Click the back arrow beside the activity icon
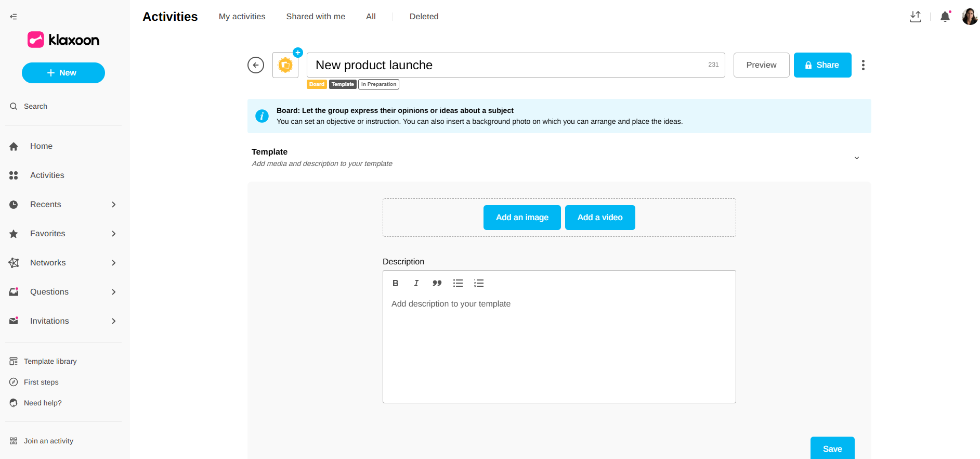Screen dimensions: 980x459 [x=256, y=65]
